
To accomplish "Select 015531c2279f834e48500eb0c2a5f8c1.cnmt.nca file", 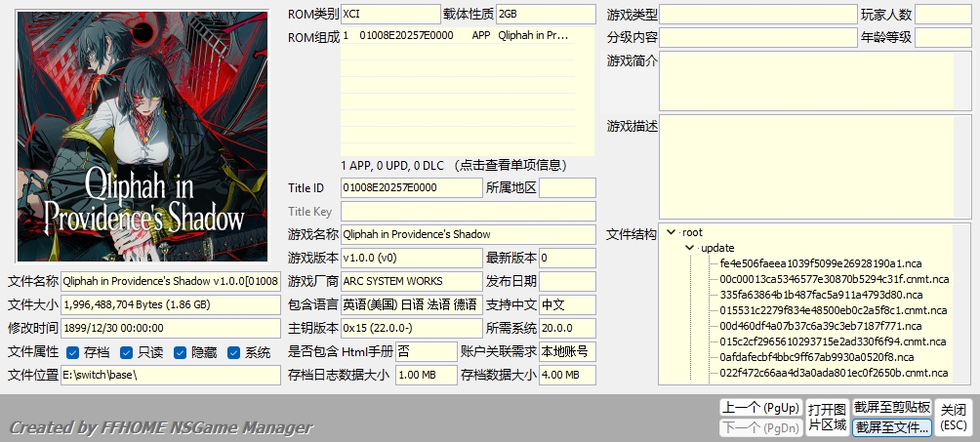I will 834,310.
